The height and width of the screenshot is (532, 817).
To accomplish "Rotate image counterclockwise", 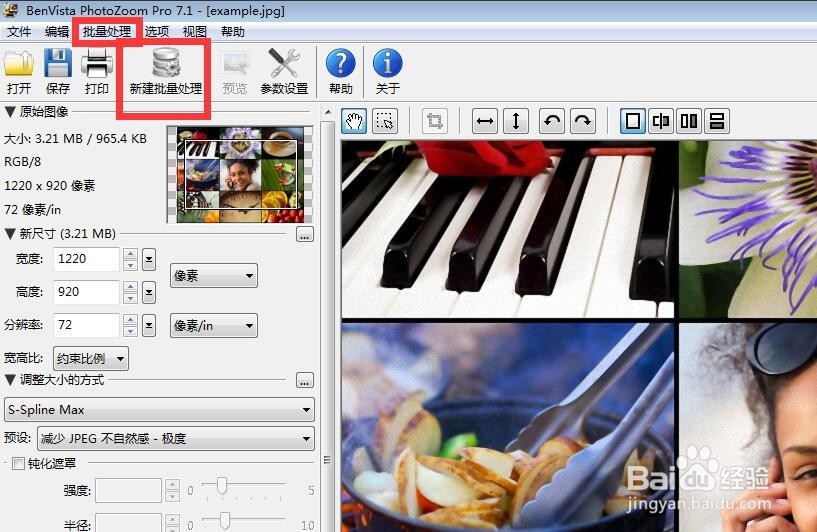I will (x=552, y=121).
